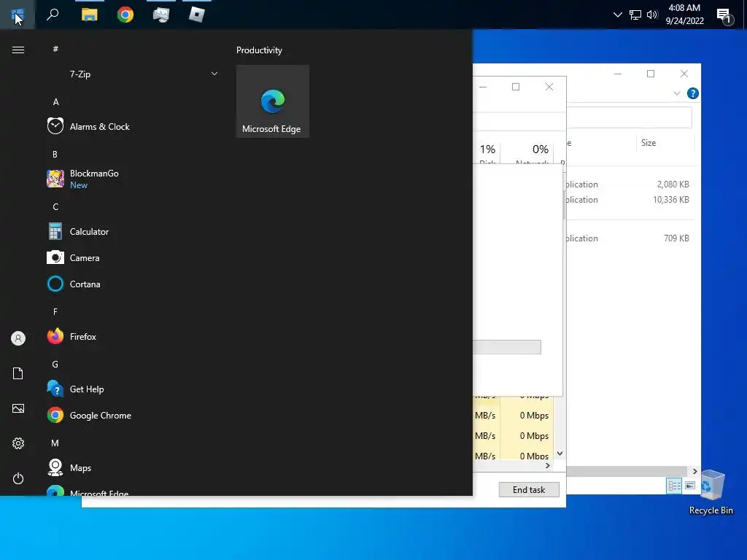Open File Explorer Help icon
The width and height of the screenshot is (747, 560).
coord(693,93)
